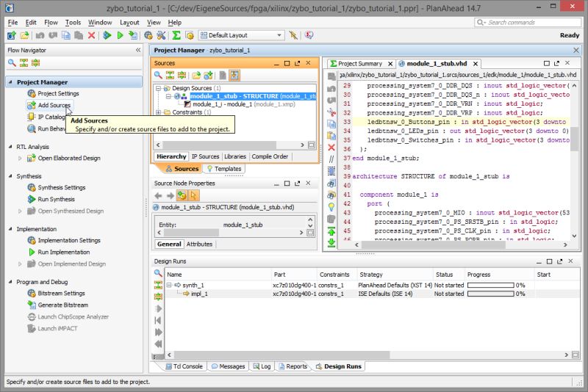Screen dimensions: 588x392
Task: Click the red Delete icon in main toolbar
Action: 91,35
